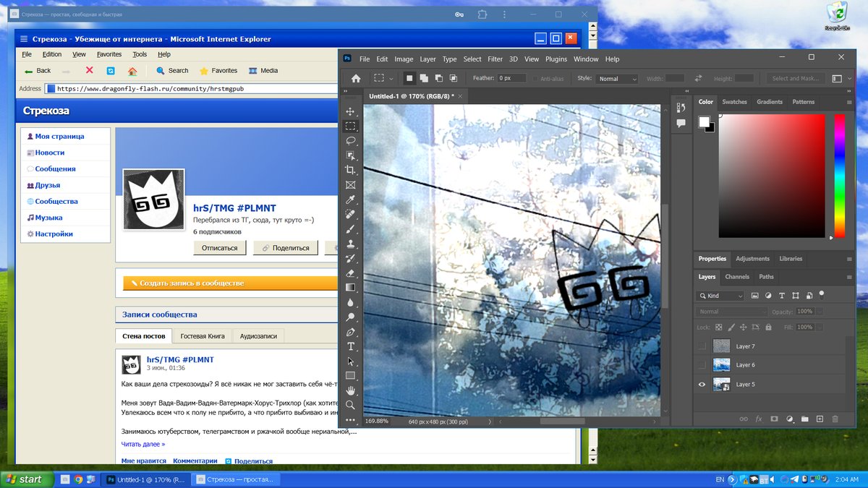Open the Color panel options menu

(849, 102)
